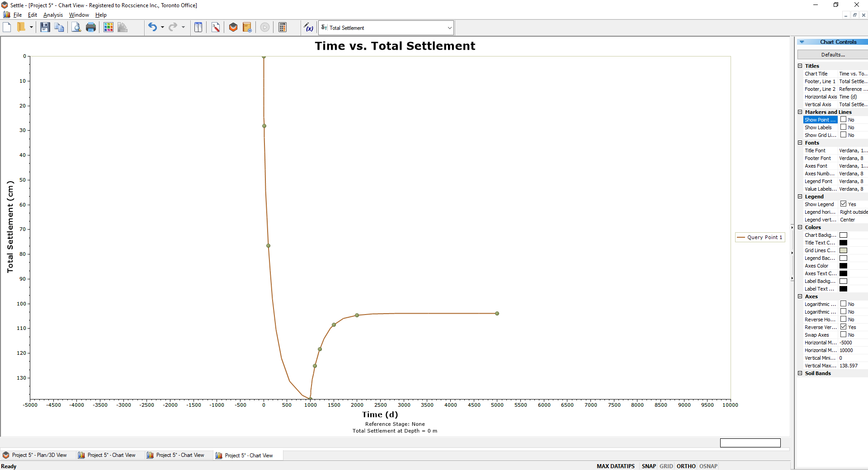Open the Total Settlement data dropdown

point(449,28)
